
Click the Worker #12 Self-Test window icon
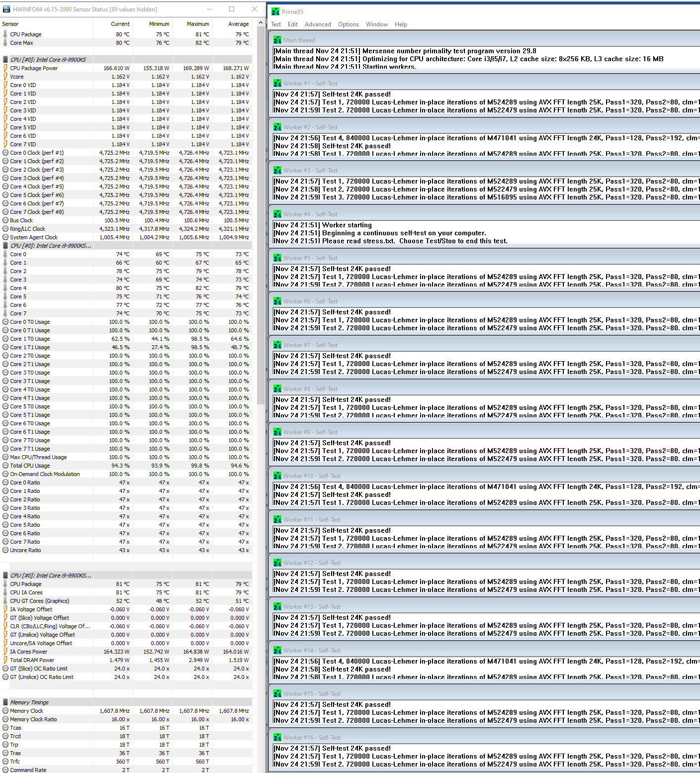277,563
